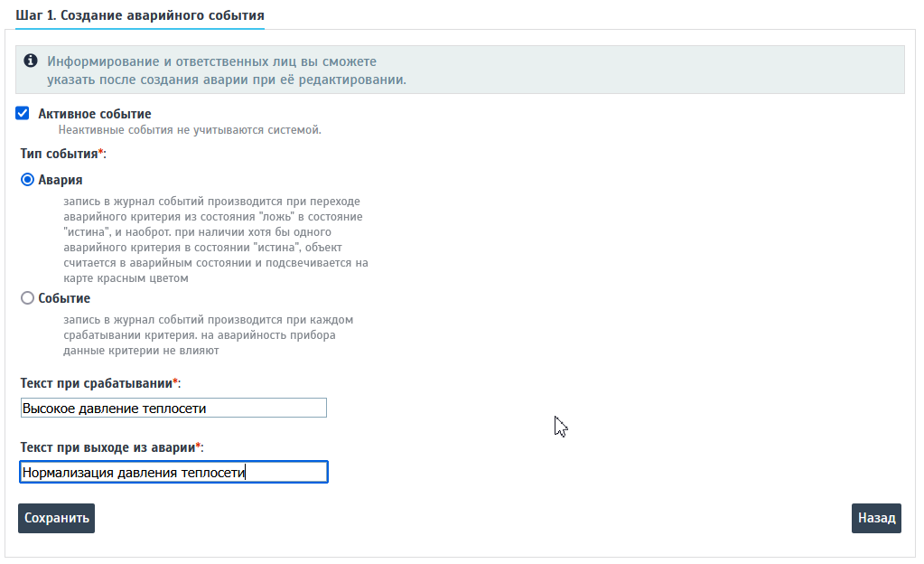Viewport: 924px width, 564px height.
Task: Open the 'Шаг 1. Создание аварийного события' tab
Action: click(140, 16)
